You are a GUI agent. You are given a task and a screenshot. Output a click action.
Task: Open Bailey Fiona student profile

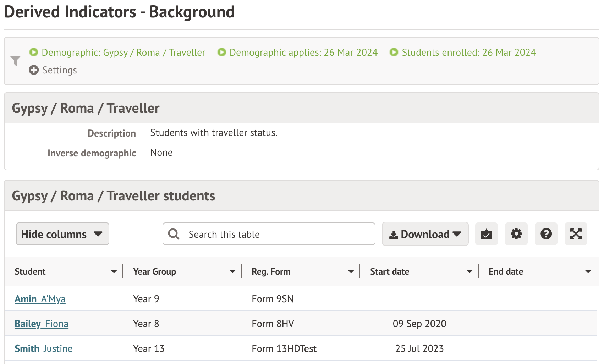pos(42,324)
